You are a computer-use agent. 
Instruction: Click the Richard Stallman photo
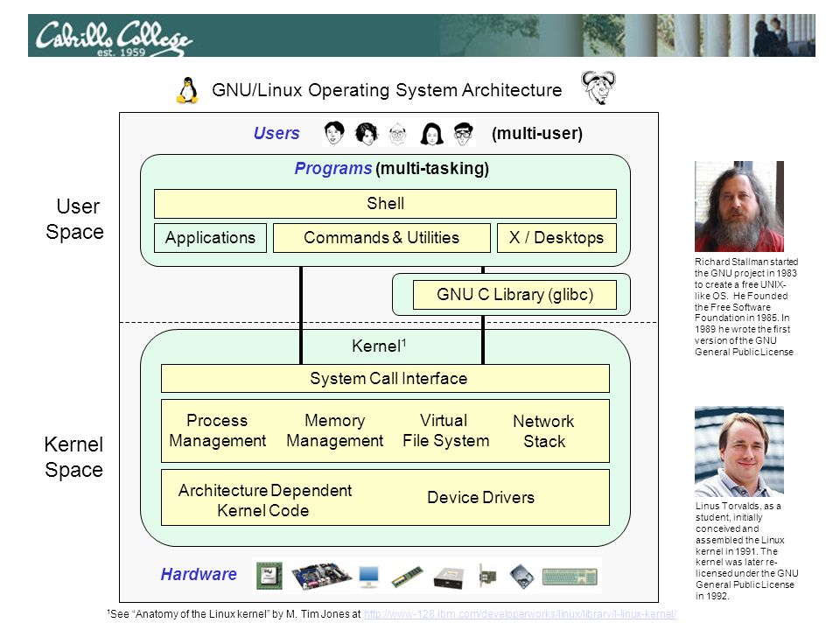739,206
